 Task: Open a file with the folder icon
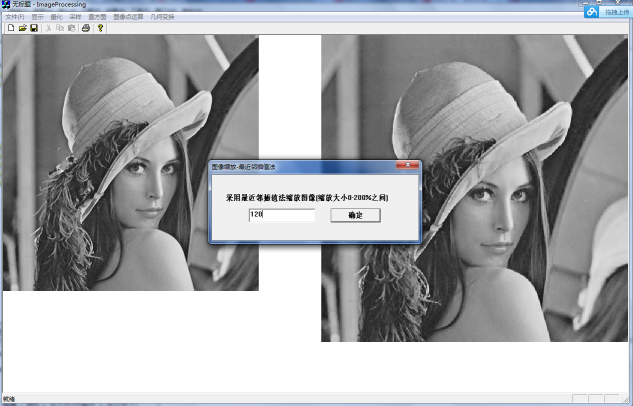coord(23,28)
